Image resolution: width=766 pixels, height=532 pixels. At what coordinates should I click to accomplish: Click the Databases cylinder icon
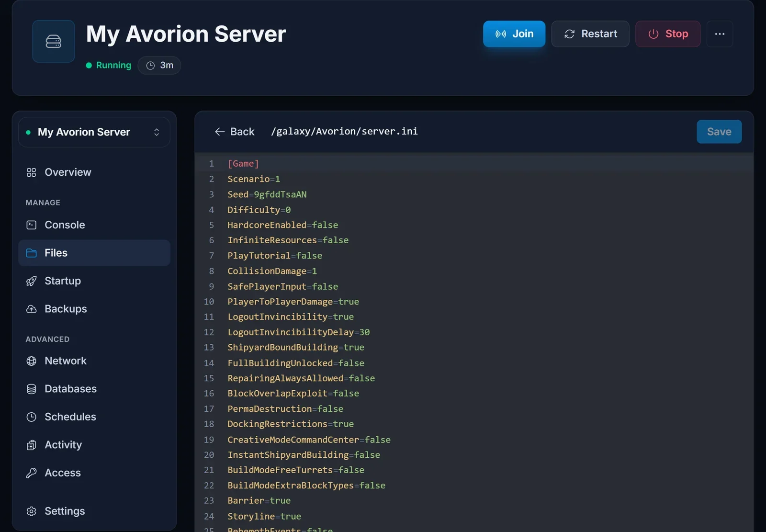[32, 389]
